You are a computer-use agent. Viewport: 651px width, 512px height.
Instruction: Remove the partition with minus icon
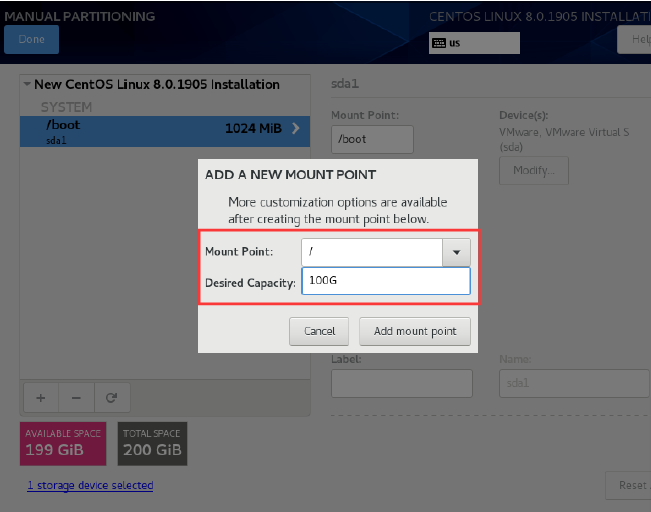click(76, 398)
